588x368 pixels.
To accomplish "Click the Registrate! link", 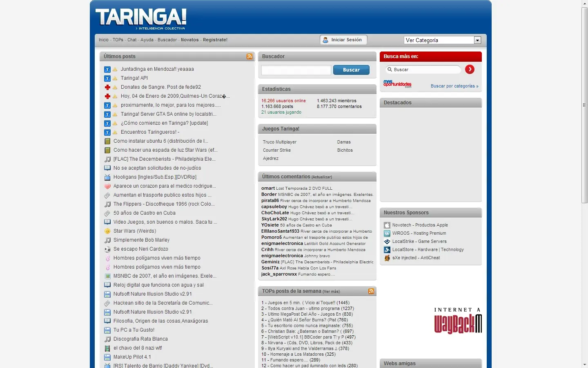I will pyautogui.click(x=215, y=40).
